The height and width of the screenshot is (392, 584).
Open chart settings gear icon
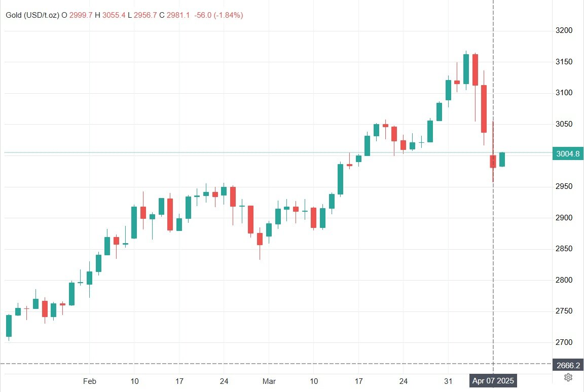coord(568,377)
